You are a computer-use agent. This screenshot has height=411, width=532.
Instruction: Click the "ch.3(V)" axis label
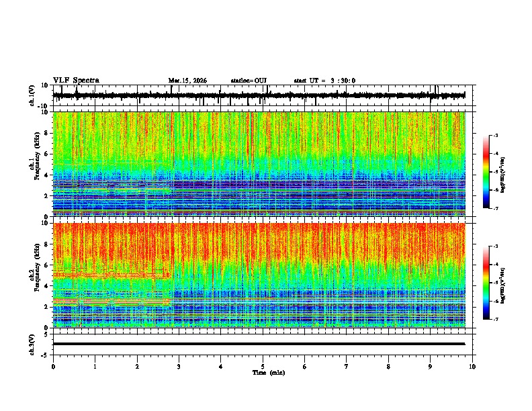pyautogui.click(x=32, y=345)
